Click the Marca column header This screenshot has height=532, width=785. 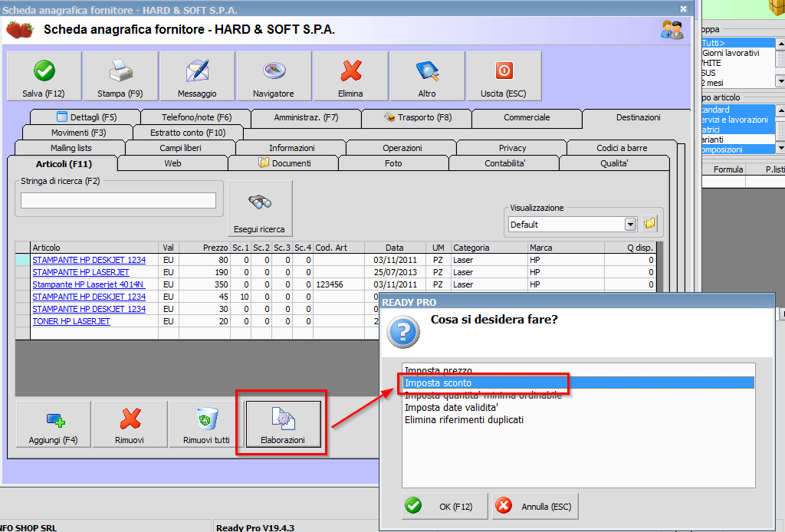(566, 248)
